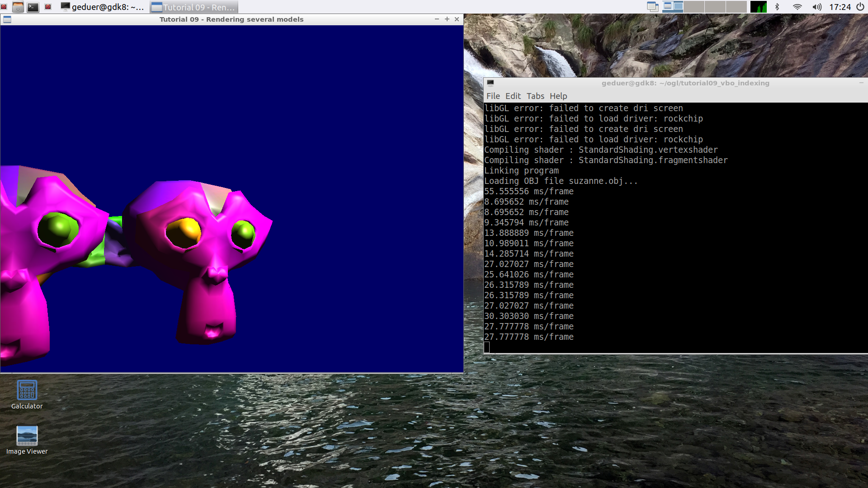Click the '55.555556 ms/frame' line
The image size is (868, 488).
(x=529, y=192)
